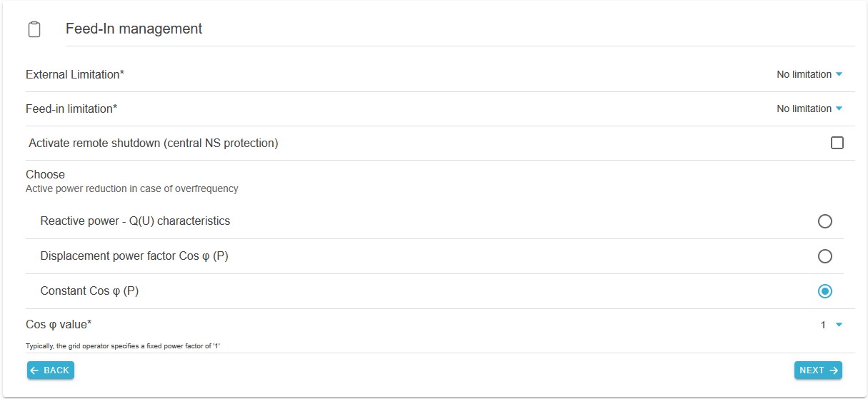Screen dimensions: 868x399
Task: Click the Feed-in limitation label text
Action: (71, 108)
